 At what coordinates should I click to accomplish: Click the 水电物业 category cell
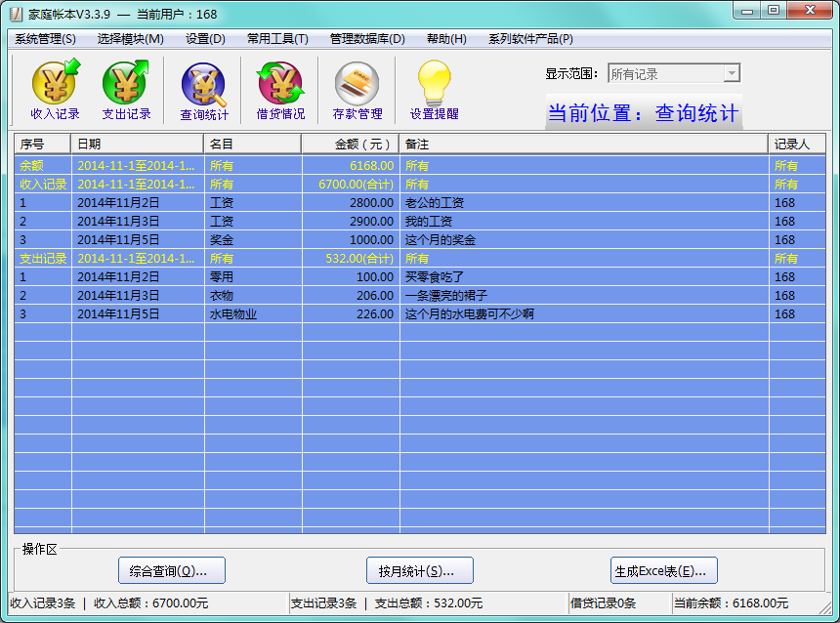coord(253,313)
